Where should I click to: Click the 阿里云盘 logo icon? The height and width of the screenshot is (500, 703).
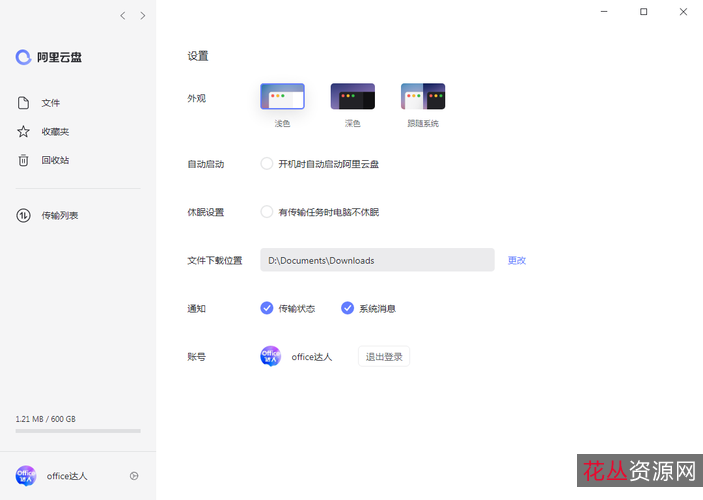click(x=23, y=57)
